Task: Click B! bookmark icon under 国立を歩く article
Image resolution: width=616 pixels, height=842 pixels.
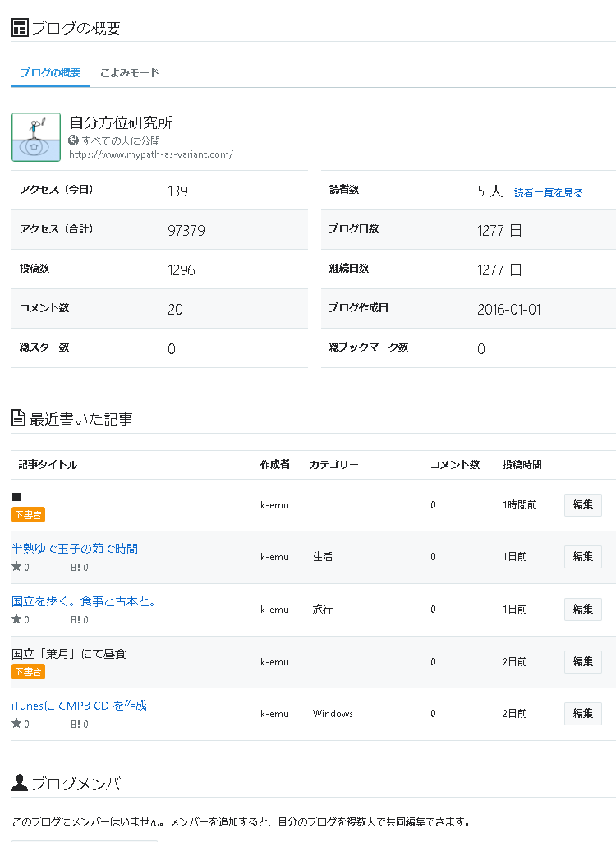Action: (76, 619)
